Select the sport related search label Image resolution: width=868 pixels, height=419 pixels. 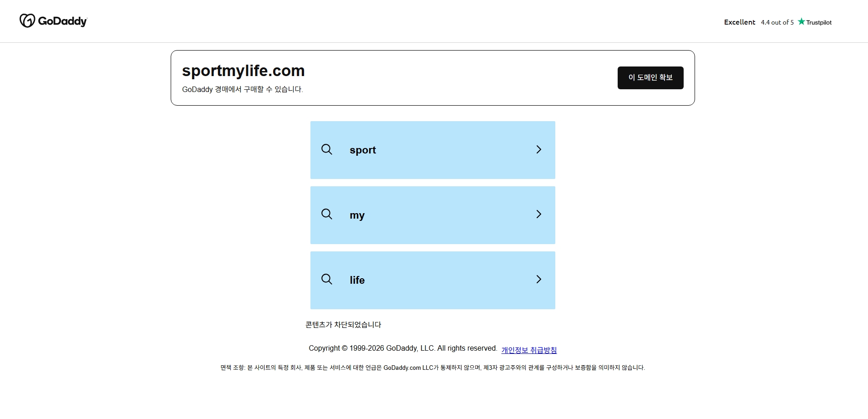[x=363, y=150]
